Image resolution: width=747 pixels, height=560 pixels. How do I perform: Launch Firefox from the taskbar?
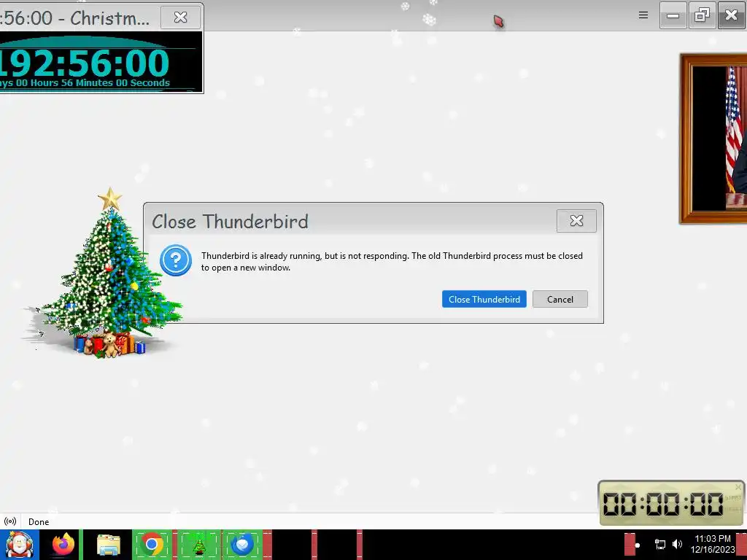click(63, 545)
